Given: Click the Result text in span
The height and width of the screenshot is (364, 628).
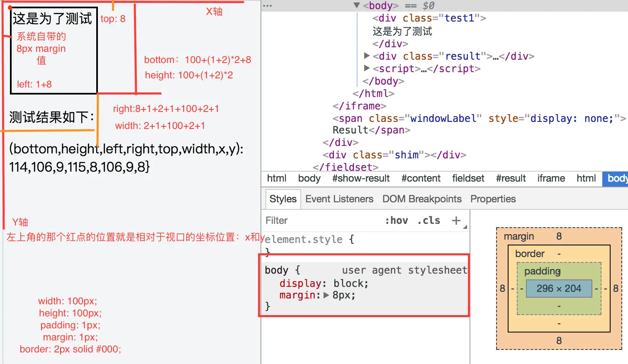Looking at the screenshot, I should pyautogui.click(x=350, y=130).
